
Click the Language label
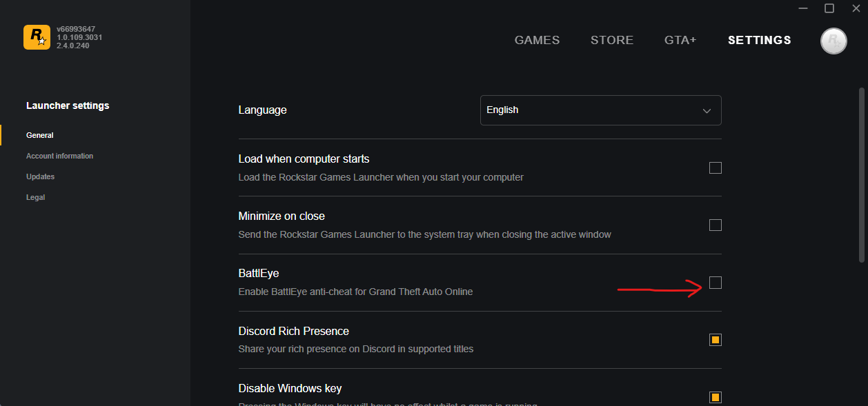(262, 110)
